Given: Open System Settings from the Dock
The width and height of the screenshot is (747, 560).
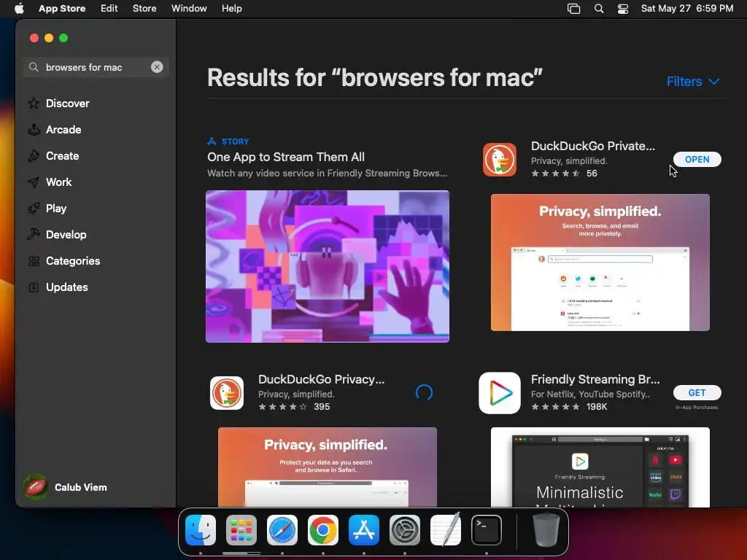Looking at the screenshot, I should tap(404, 530).
